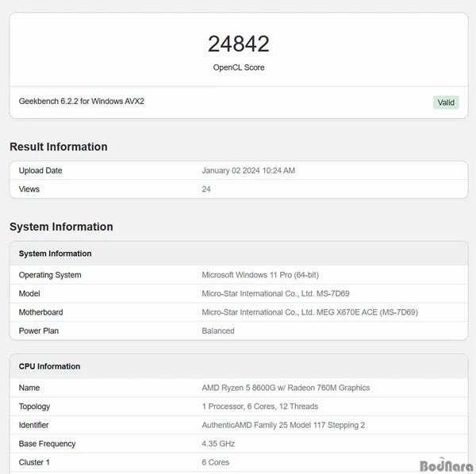Screen dimensions: 476x474
Task: Click the Model row label
Action: point(29,293)
